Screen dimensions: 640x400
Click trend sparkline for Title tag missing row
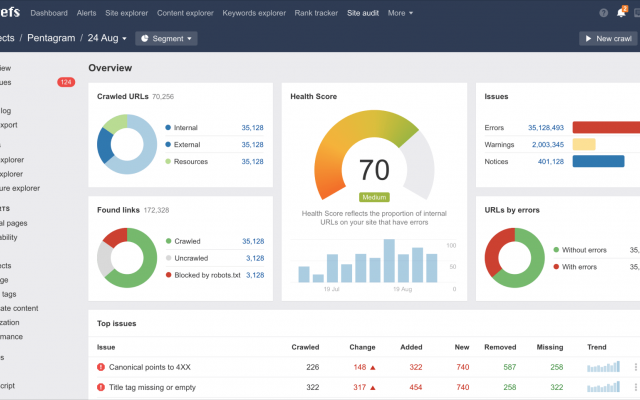tap(603, 387)
